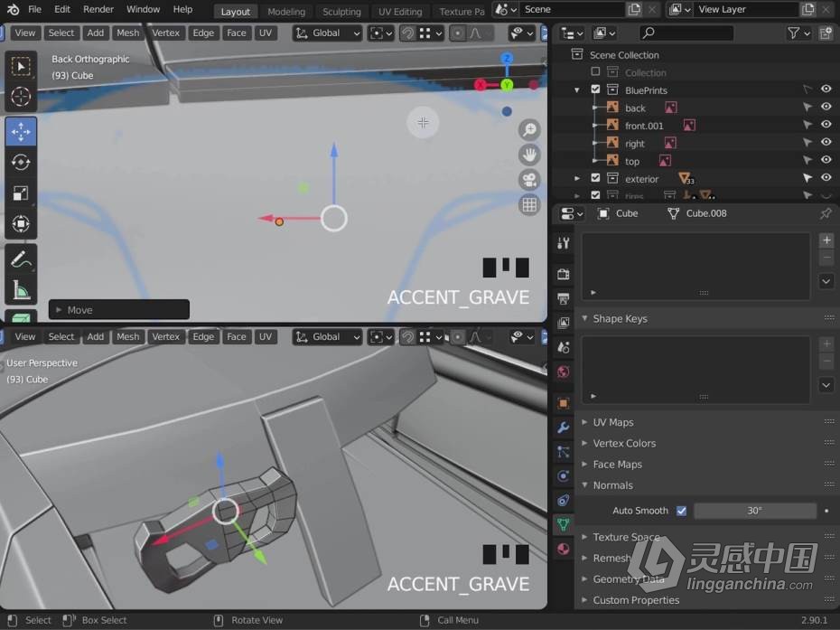840x630 pixels.
Task: Open the File menu
Action: point(35,10)
